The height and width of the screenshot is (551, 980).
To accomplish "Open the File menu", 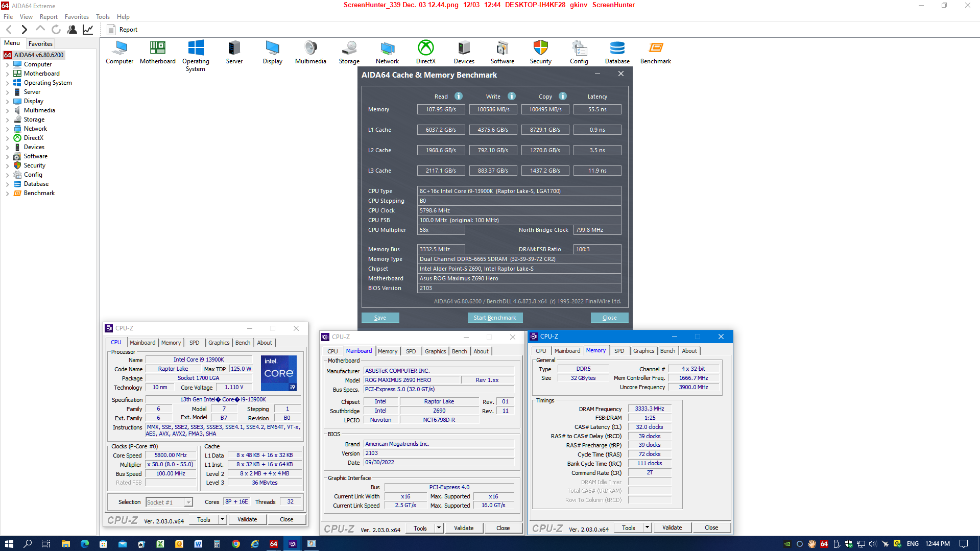I will point(8,17).
